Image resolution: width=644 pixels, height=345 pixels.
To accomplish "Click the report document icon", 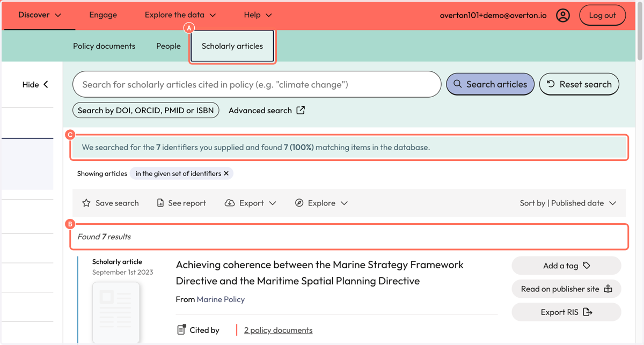I will (x=160, y=203).
